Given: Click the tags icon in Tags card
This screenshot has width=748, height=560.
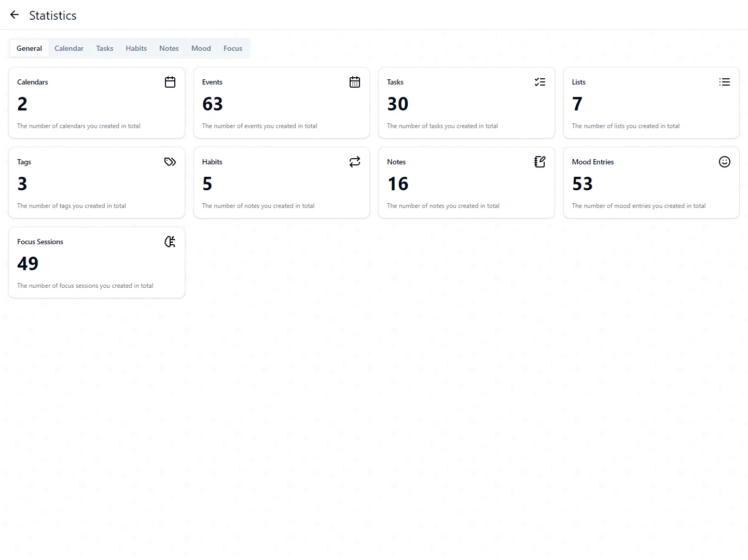Looking at the screenshot, I should click(x=170, y=162).
